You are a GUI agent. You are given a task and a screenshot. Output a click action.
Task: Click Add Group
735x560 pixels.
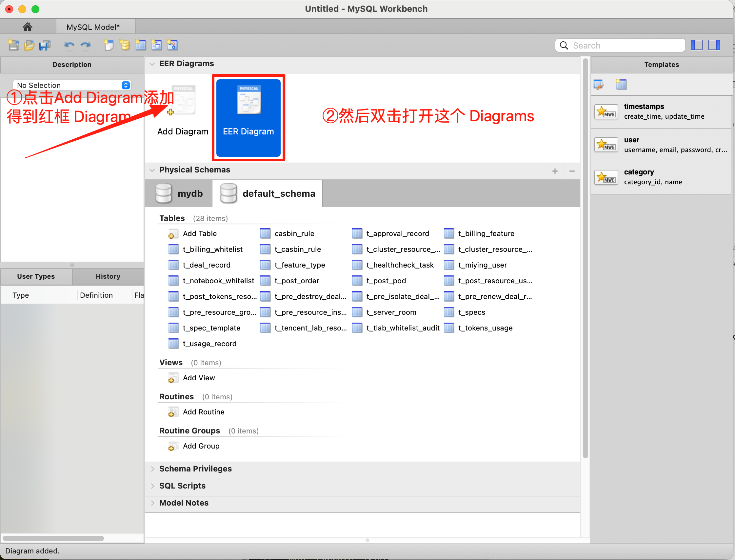194,446
